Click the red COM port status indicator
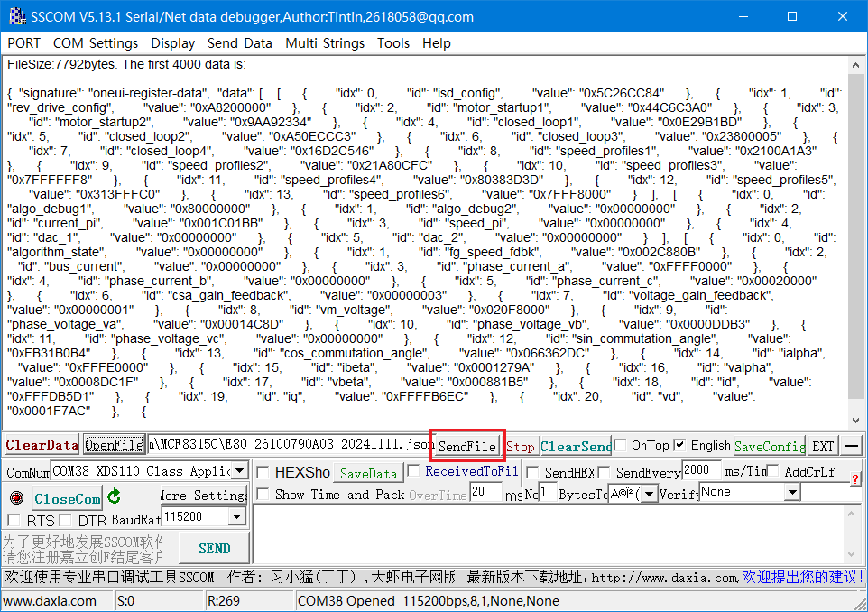The height and width of the screenshot is (612, 868). pos(15,497)
